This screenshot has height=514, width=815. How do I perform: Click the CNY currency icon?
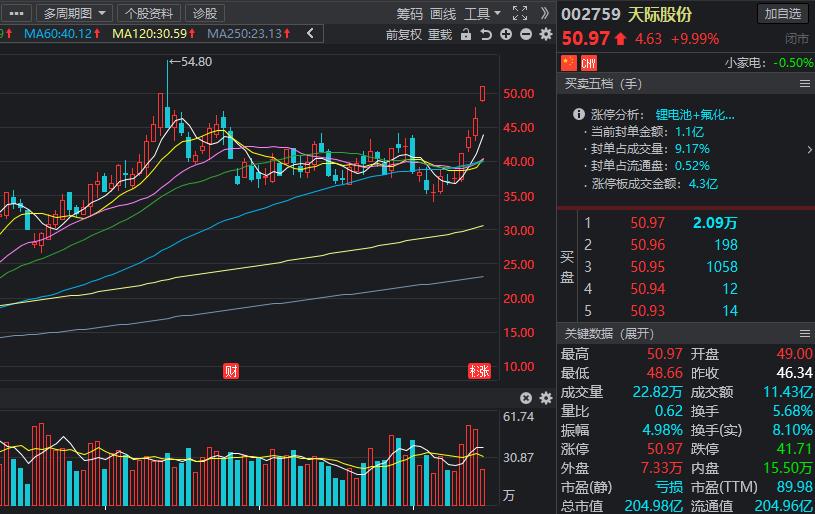[588, 63]
